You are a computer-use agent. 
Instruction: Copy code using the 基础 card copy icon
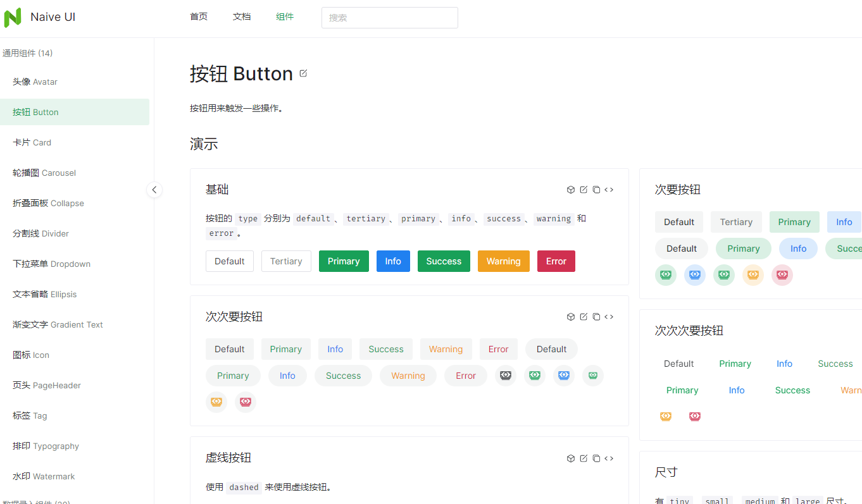click(596, 190)
